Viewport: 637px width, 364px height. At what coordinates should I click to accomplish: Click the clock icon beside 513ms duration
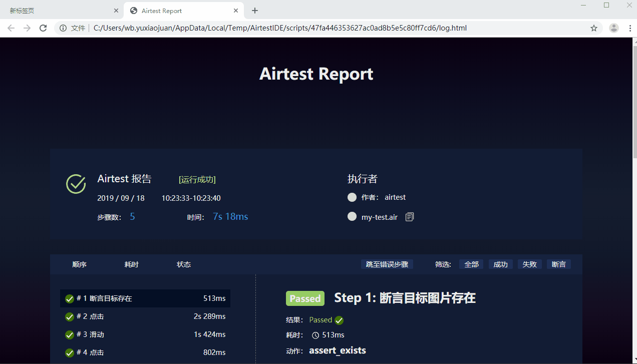[315, 335]
